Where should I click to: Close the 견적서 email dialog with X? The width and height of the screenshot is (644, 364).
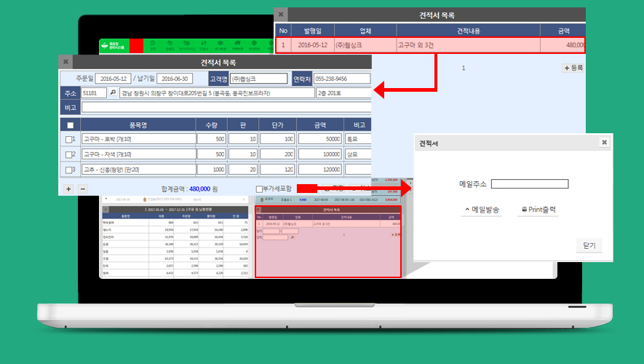coord(603,143)
